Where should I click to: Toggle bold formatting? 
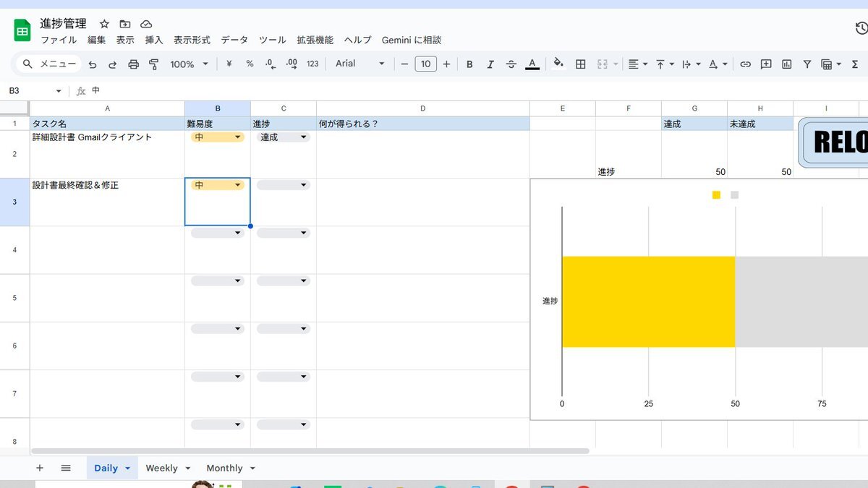469,64
